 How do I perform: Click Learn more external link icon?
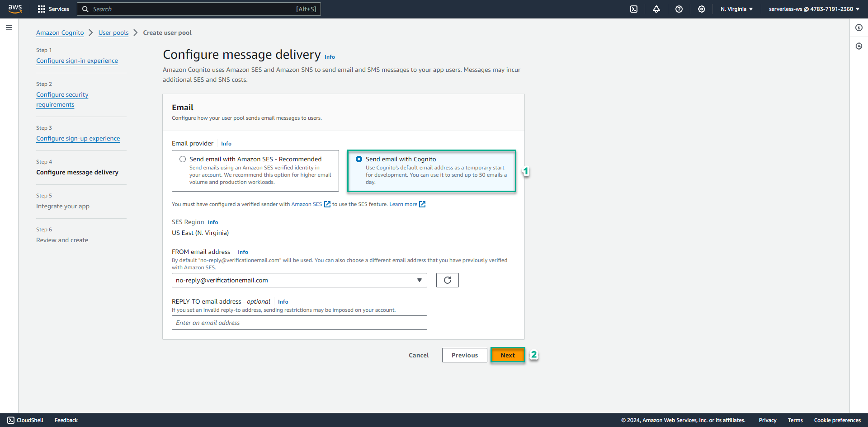(x=422, y=204)
